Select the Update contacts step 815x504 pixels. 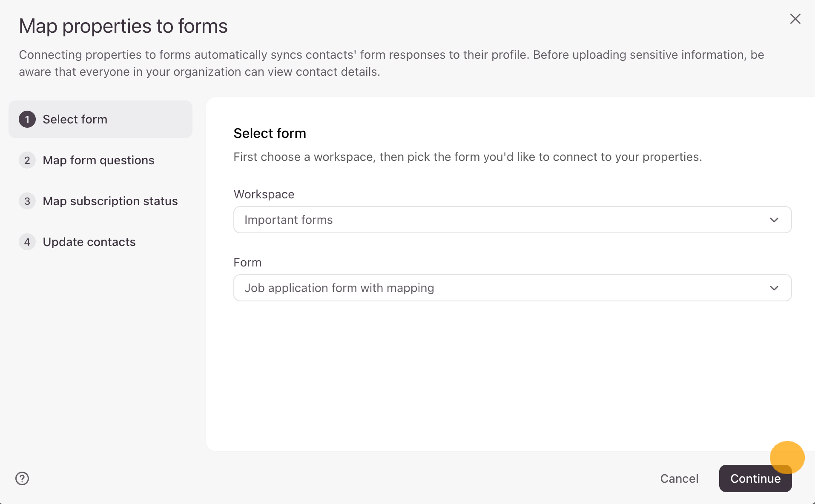pos(89,242)
